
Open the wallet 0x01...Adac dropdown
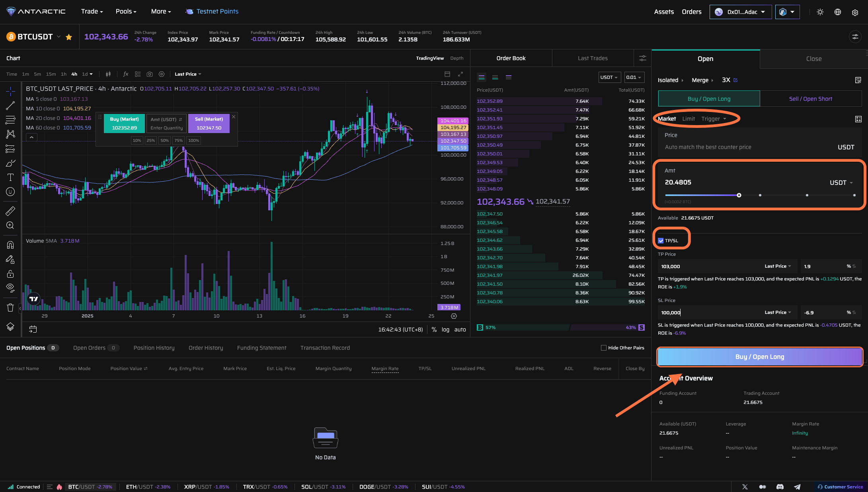741,12
